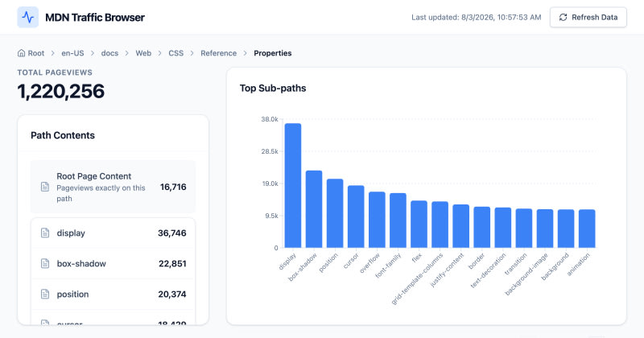Click the animation bar in the chart

tap(587, 229)
